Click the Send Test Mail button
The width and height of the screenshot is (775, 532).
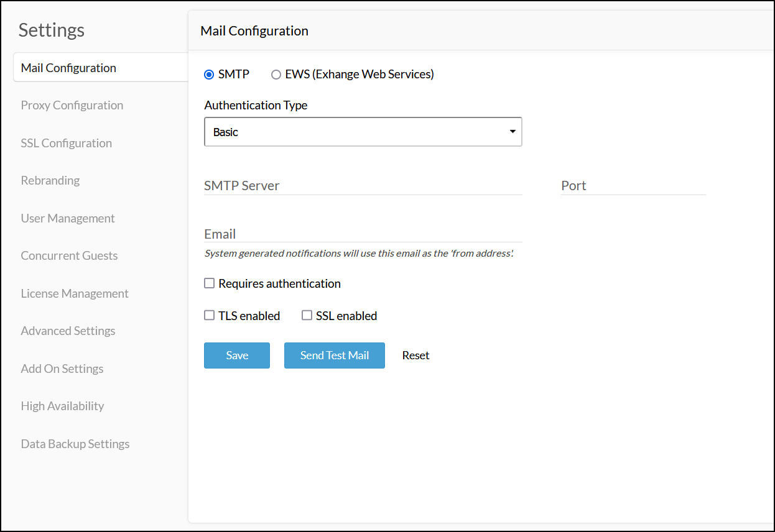(x=334, y=355)
